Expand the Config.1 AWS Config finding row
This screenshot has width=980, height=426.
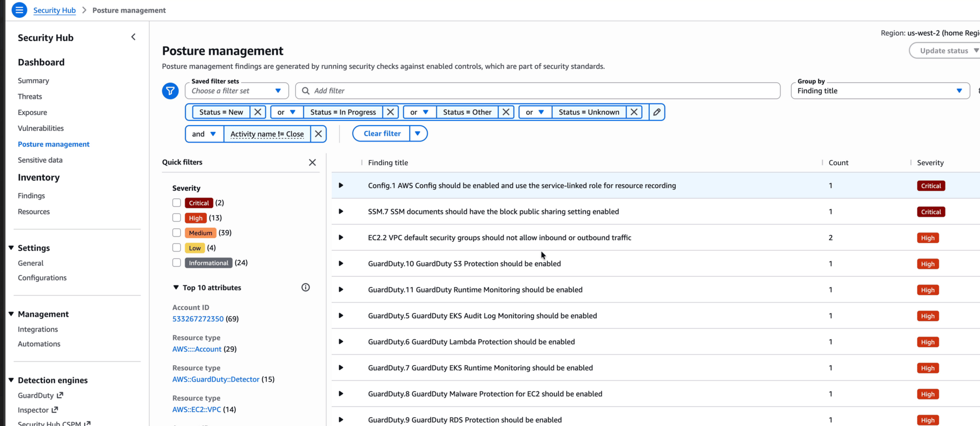tap(341, 185)
